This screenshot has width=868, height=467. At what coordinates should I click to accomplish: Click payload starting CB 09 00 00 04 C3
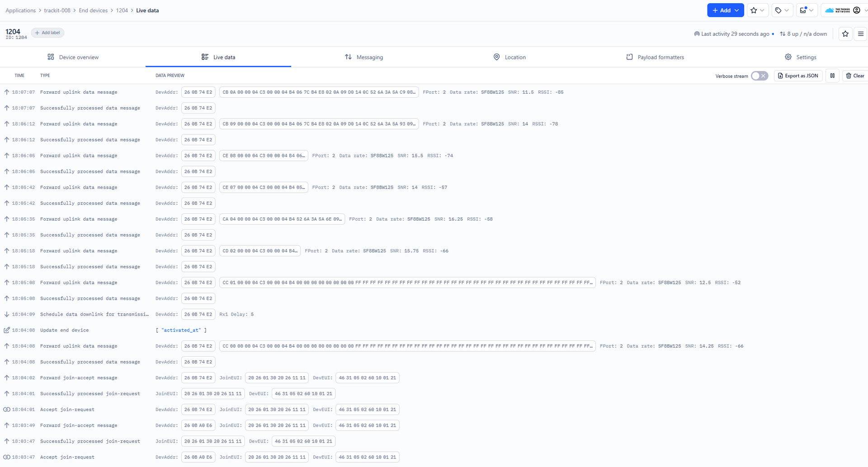[319, 124]
